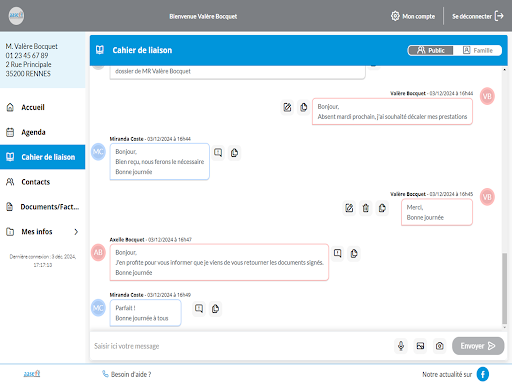Image resolution: width=512 pixels, height=384 pixels.
Task: Switch liaison view to Famille
Action: click(477, 50)
